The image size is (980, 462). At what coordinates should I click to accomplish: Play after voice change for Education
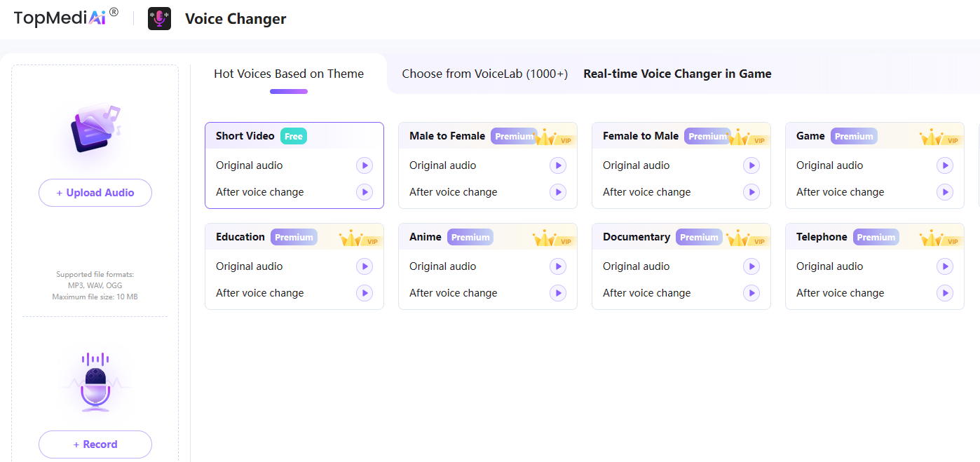364,293
